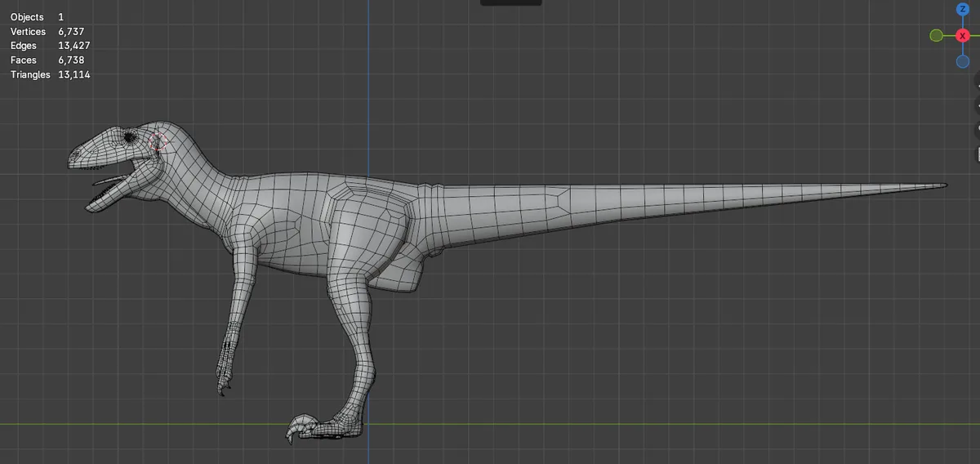Click the "Vertices 6,737" statistics line

[x=47, y=31]
